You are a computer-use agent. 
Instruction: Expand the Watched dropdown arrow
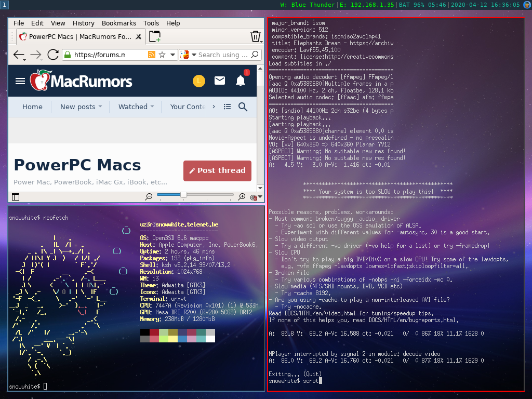(152, 107)
